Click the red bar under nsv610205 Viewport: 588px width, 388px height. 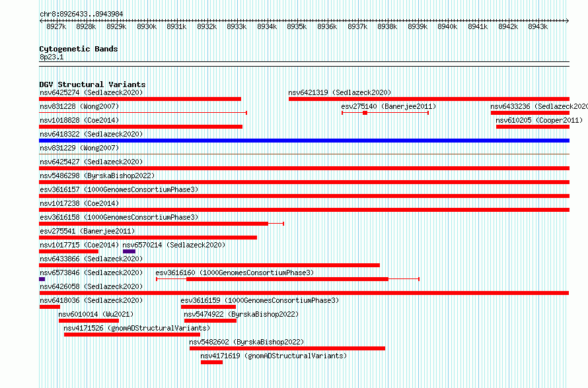pyautogui.click(x=533, y=127)
